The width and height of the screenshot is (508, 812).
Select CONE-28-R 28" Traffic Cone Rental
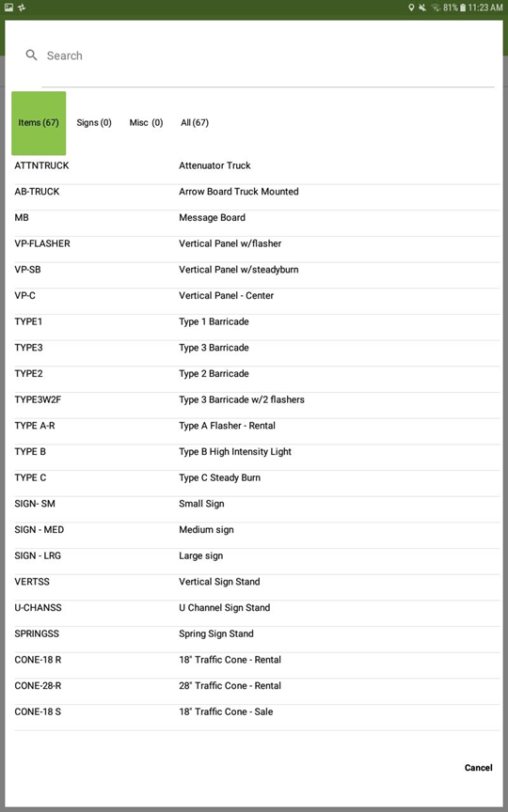tap(257, 686)
